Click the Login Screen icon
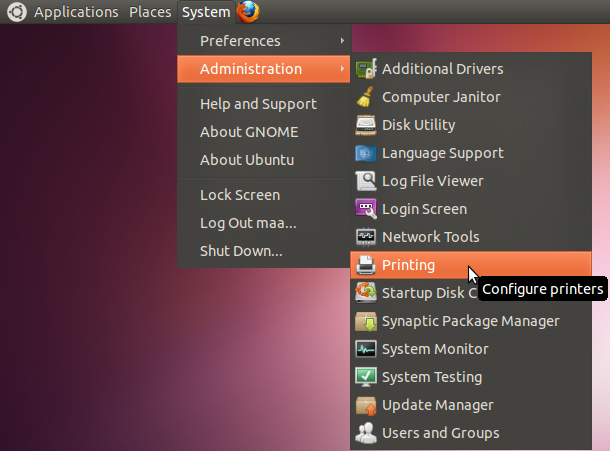Image resolution: width=610 pixels, height=451 pixels. pyautogui.click(x=366, y=209)
